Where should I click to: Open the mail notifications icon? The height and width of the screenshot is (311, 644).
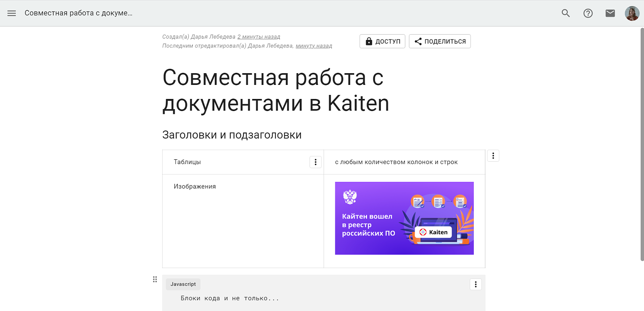point(610,13)
